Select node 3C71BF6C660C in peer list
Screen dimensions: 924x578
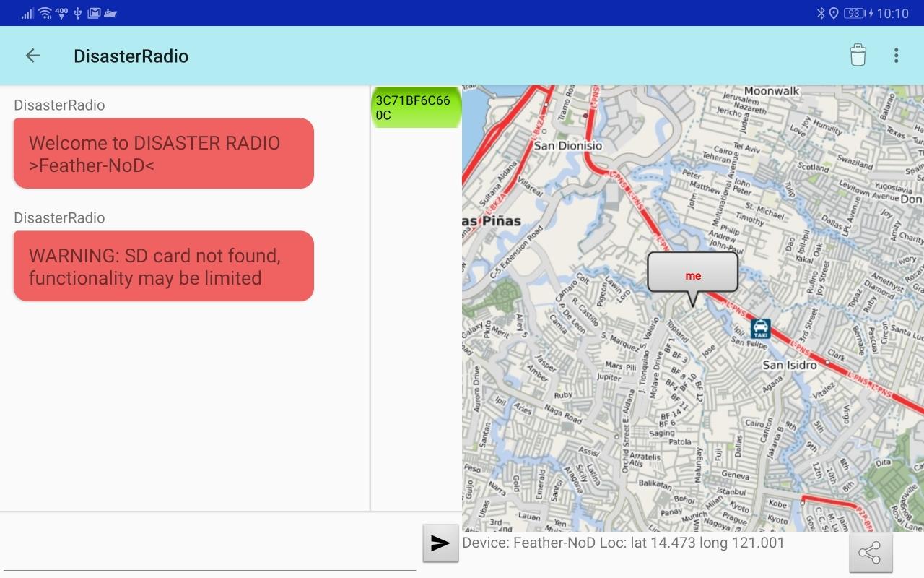pyautogui.click(x=415, y=108)
